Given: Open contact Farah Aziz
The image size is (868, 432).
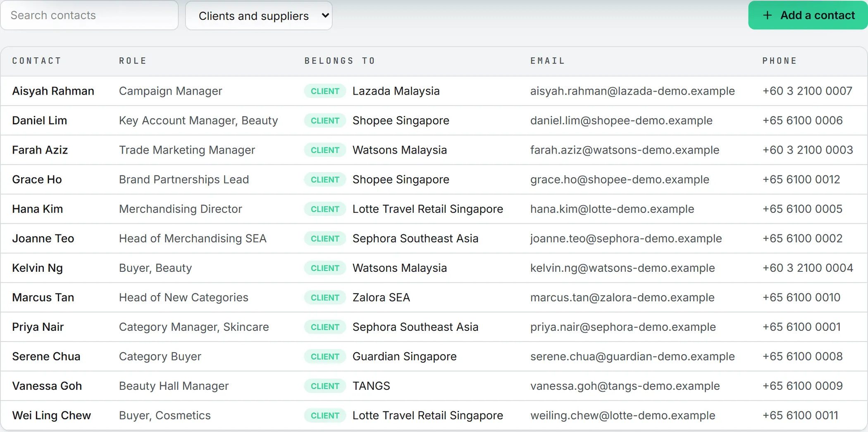Looking at the screenshot, I should [x=40, y=150].
